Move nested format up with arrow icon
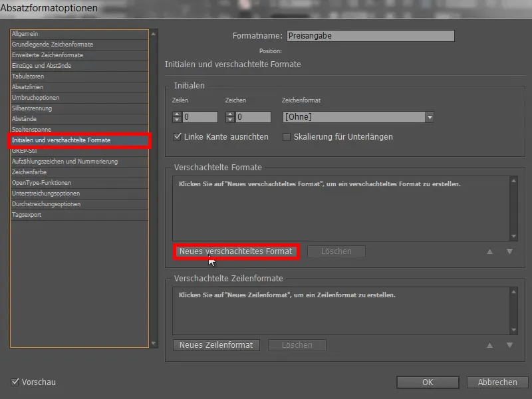This screenshot has width=532, height=399. click(490, 251)
